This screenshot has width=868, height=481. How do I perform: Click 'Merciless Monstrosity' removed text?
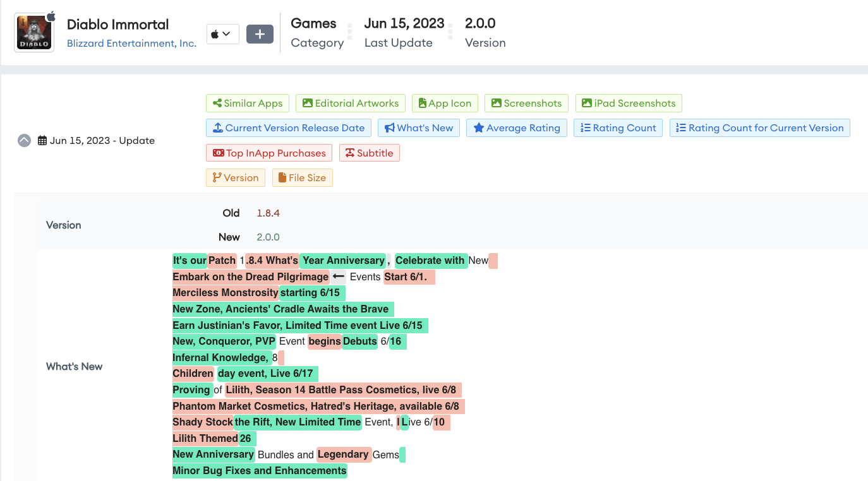click(x=226, y=293)
